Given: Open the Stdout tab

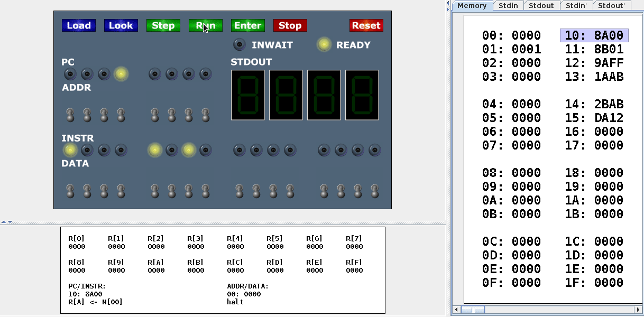Looking at the screenshot, I should tap(541, 6).
